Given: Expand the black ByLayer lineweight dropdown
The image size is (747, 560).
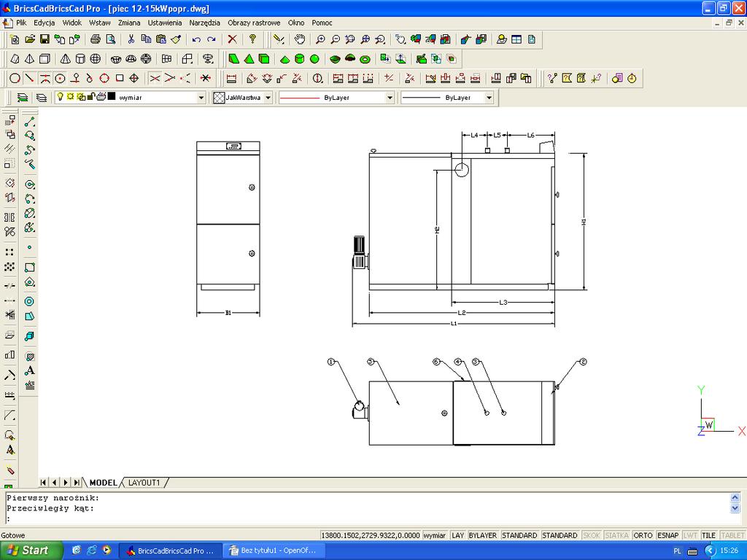Looking at the screenshot, I should (x=489, y=98).
